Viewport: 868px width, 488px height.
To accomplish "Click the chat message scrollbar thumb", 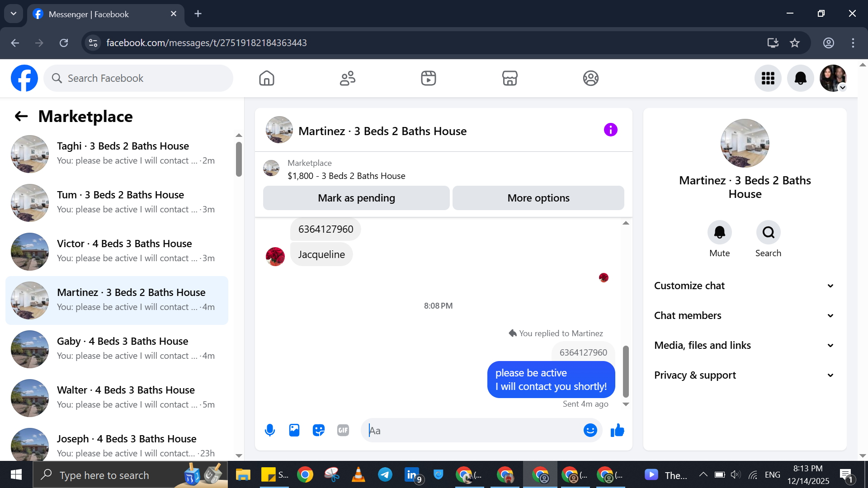I will [626, 371].
